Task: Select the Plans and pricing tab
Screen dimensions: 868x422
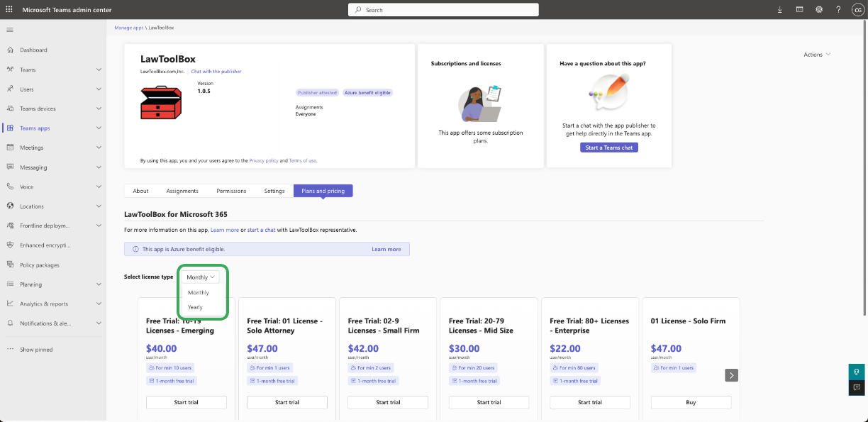Action: (323, 191)
